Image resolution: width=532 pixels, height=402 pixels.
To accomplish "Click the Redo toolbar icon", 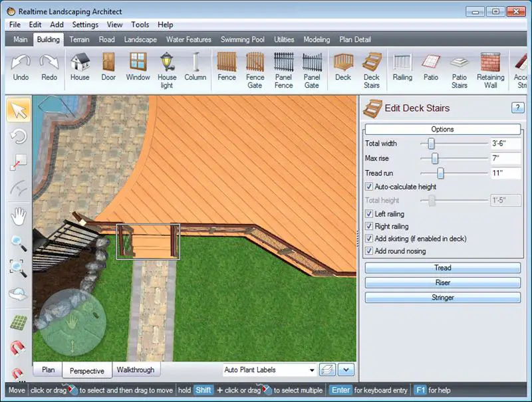I will pyautogui.click(x=49, y=68).
